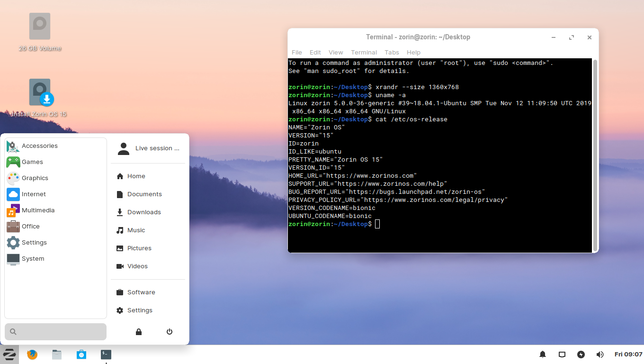
Task: Click the volume speaker tray icon
Action: pos(600,355)
